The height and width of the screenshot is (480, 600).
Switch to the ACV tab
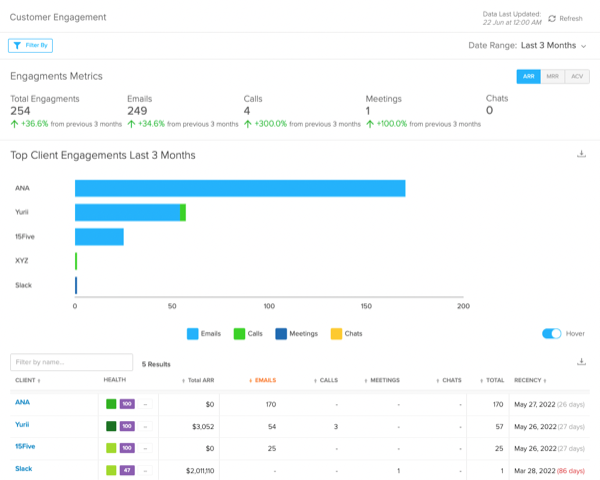(576, 76)
